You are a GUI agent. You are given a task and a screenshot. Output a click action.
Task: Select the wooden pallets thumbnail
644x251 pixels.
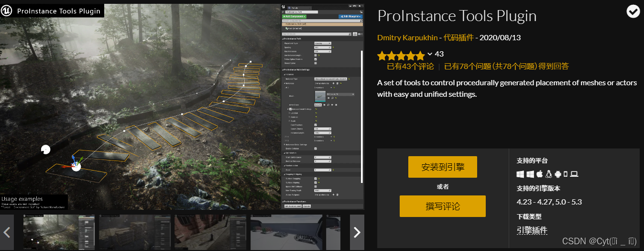(135, 232)
